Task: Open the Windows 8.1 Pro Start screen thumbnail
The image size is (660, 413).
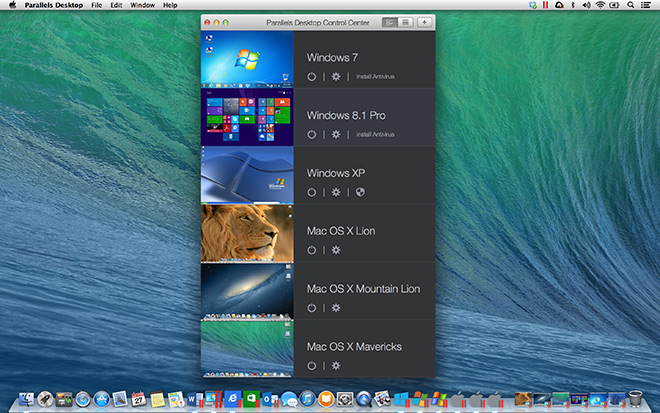Action: (247, 117)
